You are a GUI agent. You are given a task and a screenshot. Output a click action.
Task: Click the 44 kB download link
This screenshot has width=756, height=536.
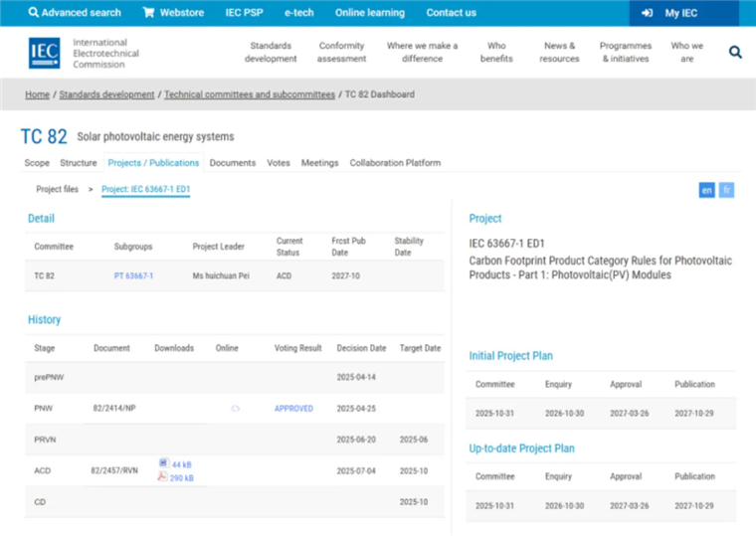[181, 464]
